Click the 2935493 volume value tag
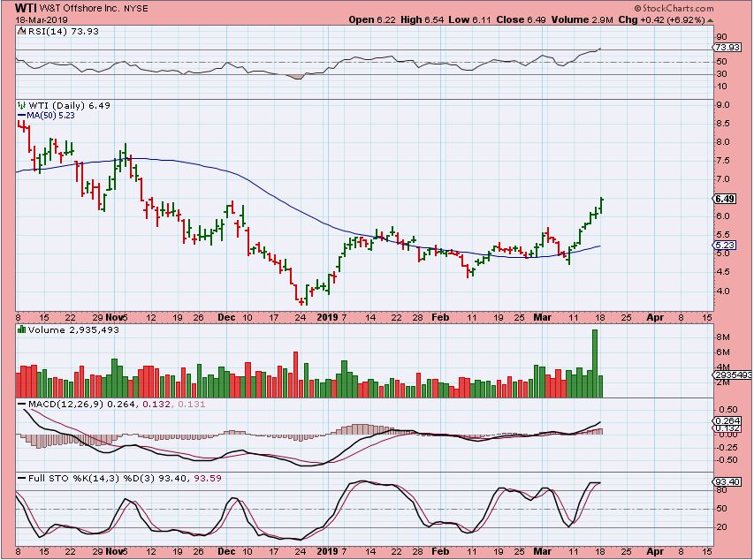 pos(733,375)
